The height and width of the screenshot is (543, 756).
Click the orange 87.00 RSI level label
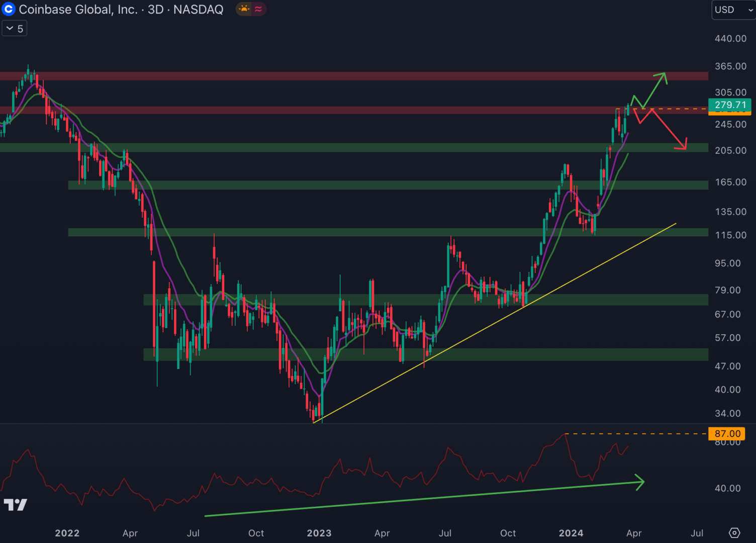727,433
